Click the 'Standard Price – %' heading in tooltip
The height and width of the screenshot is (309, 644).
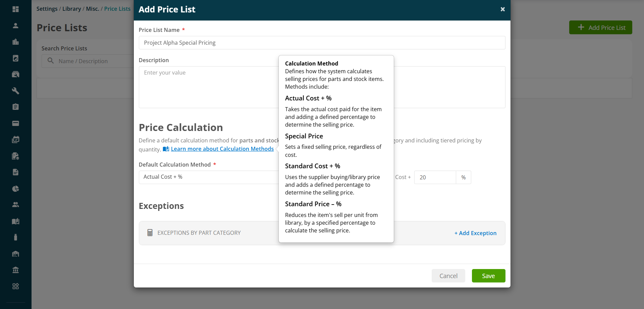[313, 204]
